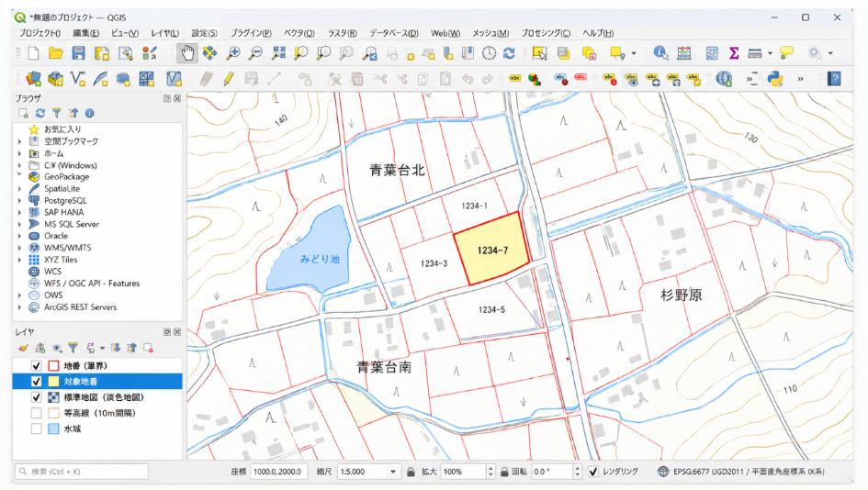Toggle the レンダリング checkbox in status bar

pyautogui.click(x=592, y=472)
